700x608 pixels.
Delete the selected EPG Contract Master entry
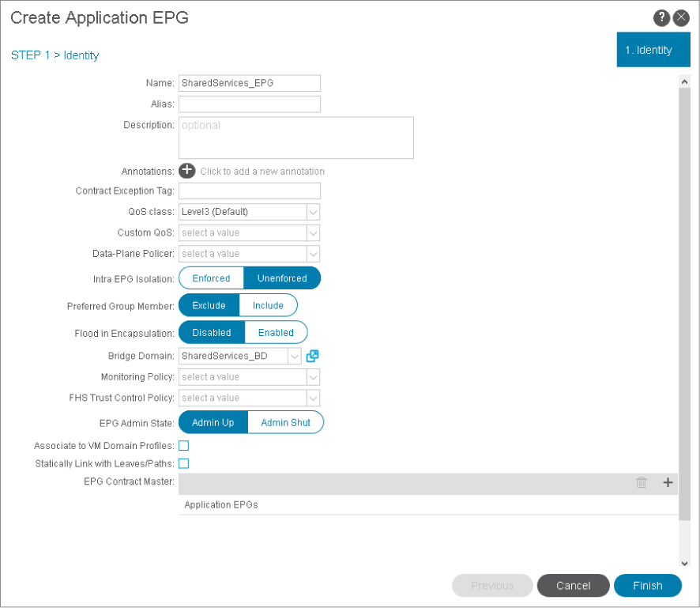pyautogui.click(x=642, y=482)
